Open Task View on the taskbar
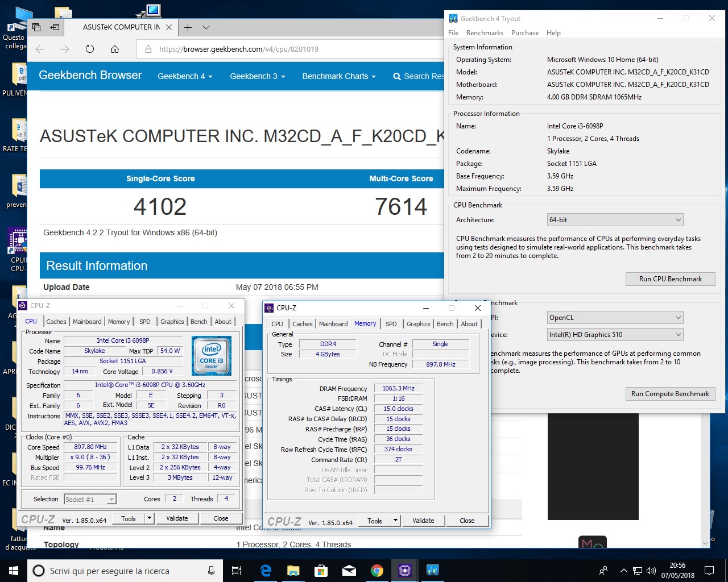The image size is (728, 582). coord(237,571)
